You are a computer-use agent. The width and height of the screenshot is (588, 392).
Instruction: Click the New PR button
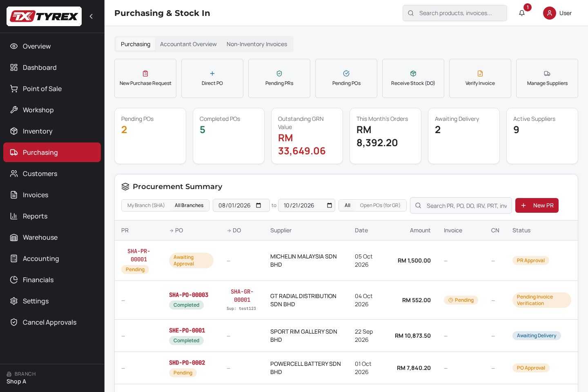tap(537, 205)
